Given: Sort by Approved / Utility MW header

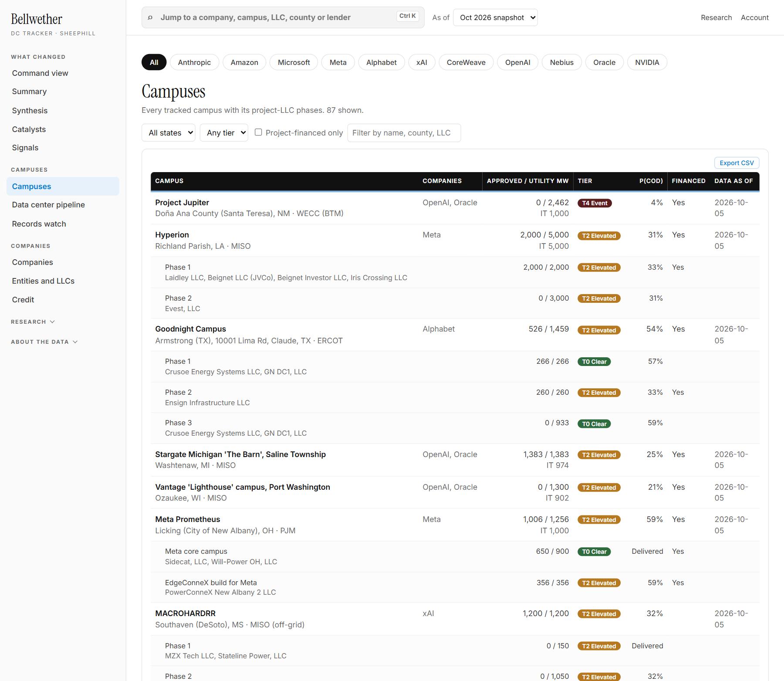Looking at the screenshot, I should (527, 181).
